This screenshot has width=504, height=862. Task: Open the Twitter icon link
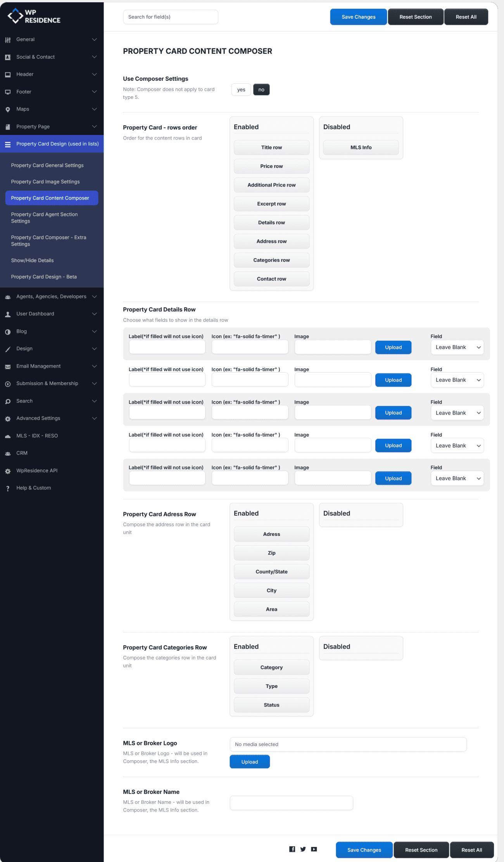[303, 849]
